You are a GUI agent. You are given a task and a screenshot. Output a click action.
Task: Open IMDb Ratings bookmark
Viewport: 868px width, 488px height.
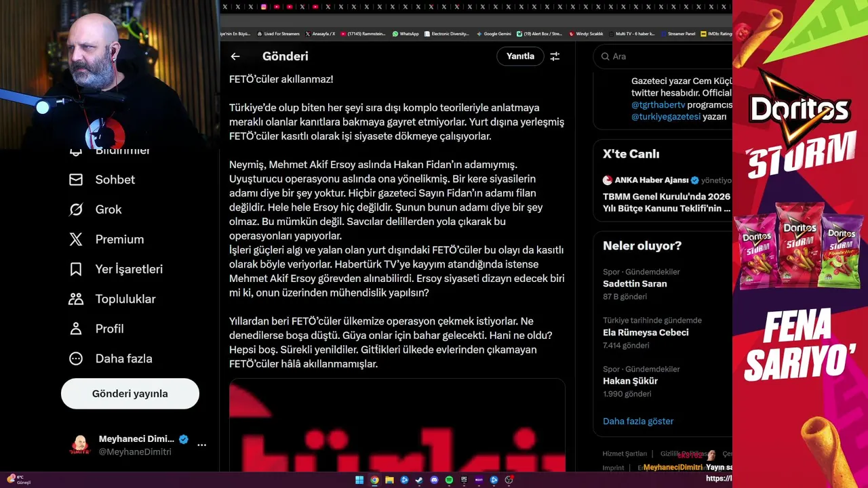click(716, 34)
